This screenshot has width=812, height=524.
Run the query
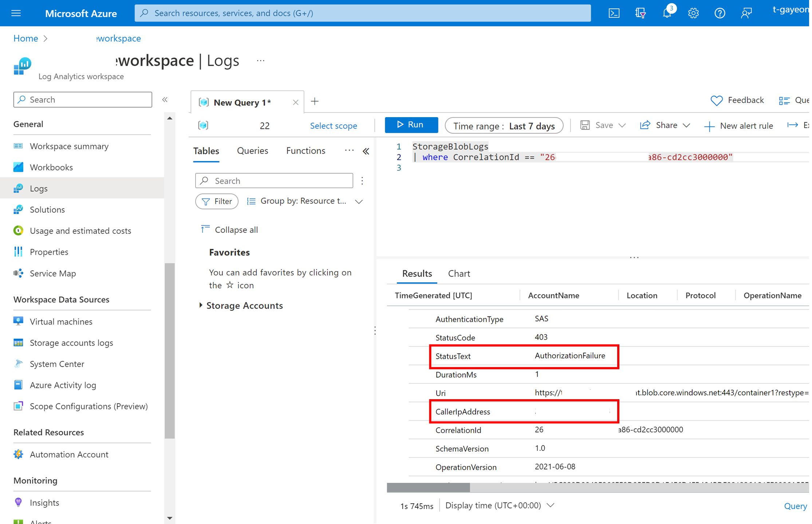pos(411,125)
